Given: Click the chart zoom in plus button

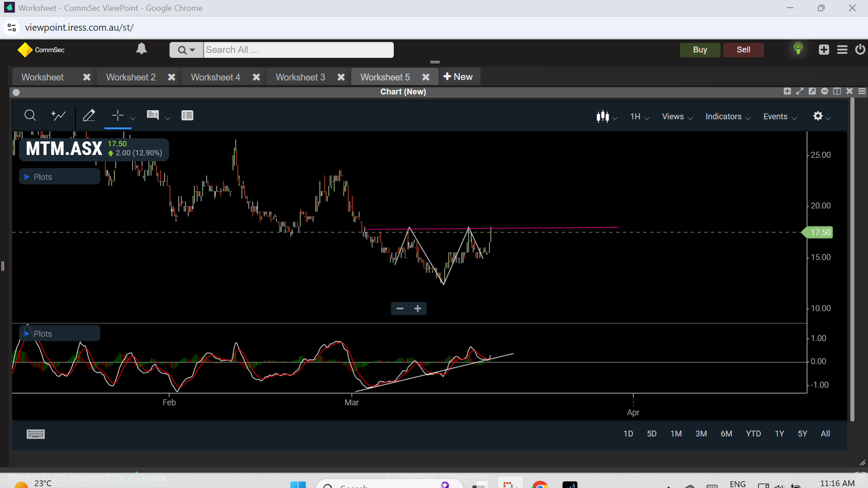Looking at the screenshot, I should point(418,309).
